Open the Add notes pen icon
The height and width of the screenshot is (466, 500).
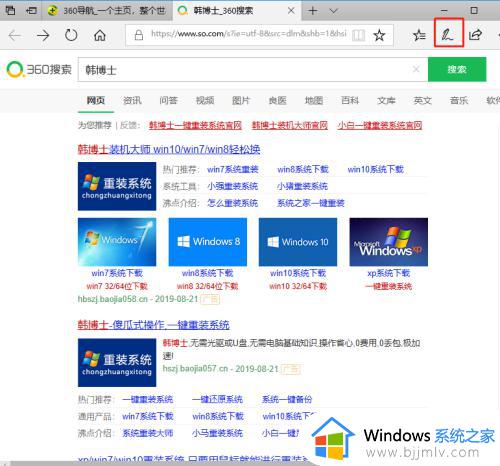point(448,34)
